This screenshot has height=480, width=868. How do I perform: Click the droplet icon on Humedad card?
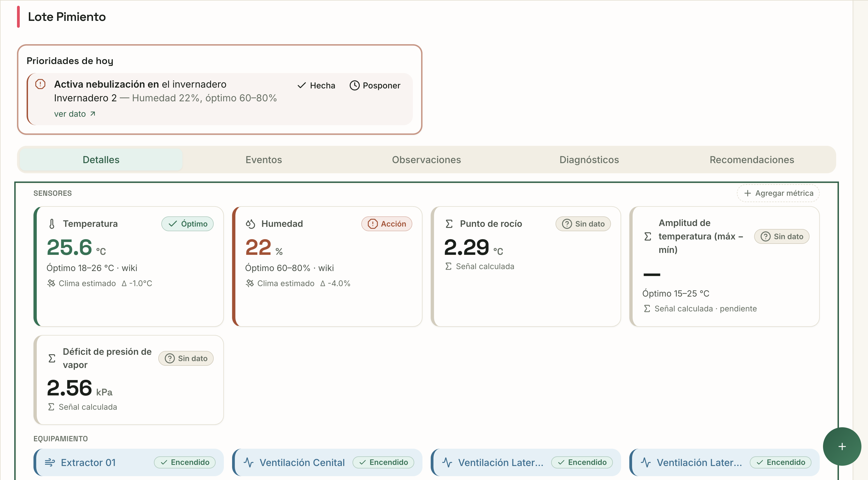click(250, 224)
